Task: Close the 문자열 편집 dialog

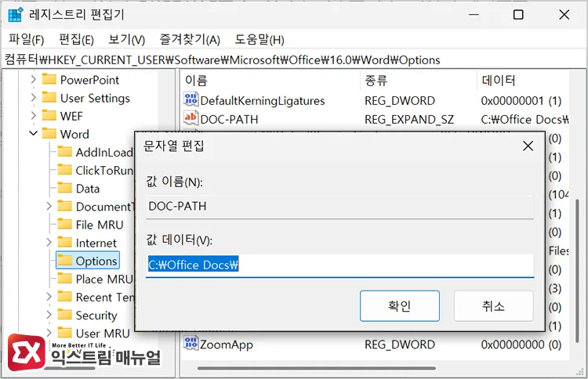Action: click(x=528, y=146)
